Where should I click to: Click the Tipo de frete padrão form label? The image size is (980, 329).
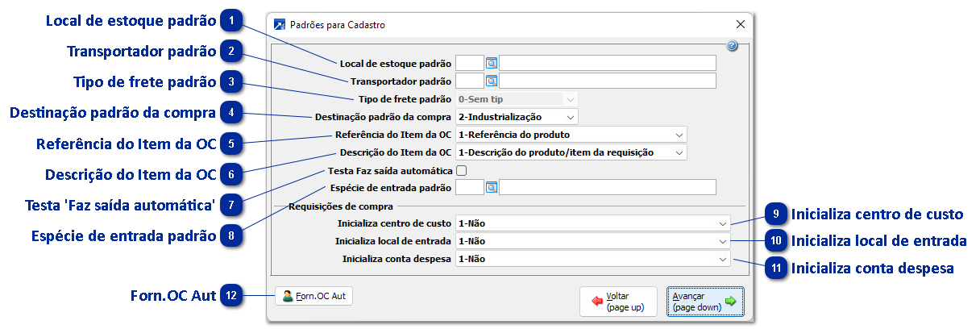click(x=404, y=99)
